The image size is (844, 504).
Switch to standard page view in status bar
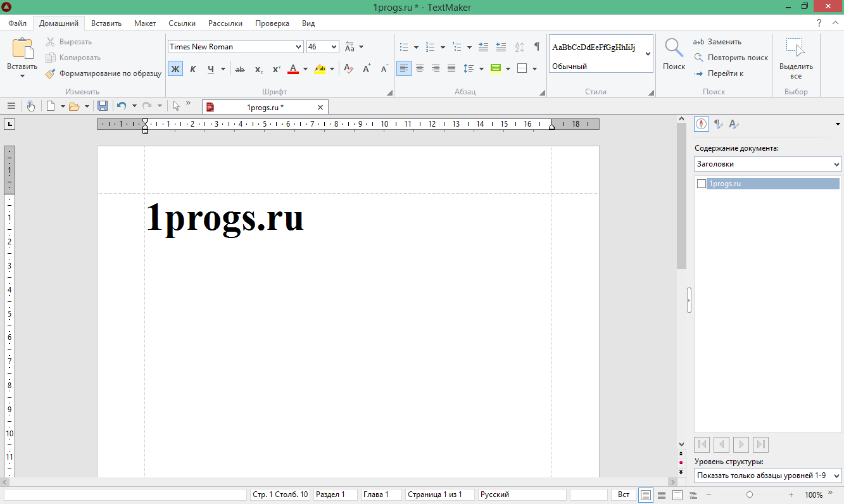pyautogui.click(x=645, y=495)
